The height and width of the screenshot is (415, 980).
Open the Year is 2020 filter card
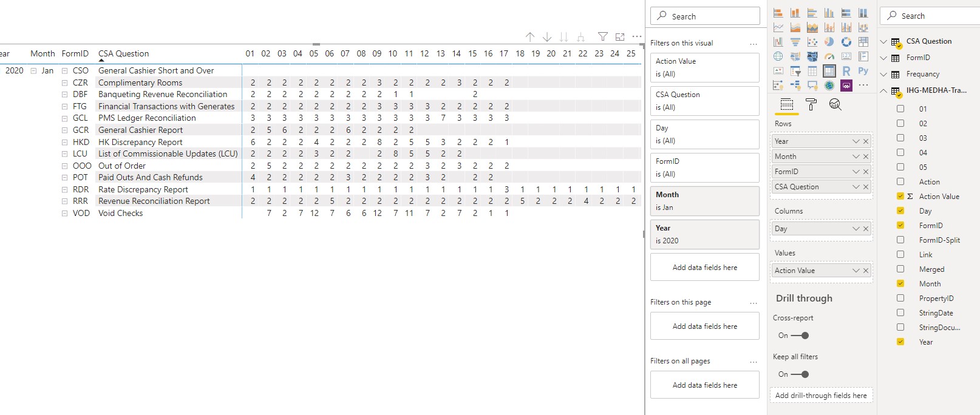click(x=704, y=234)
